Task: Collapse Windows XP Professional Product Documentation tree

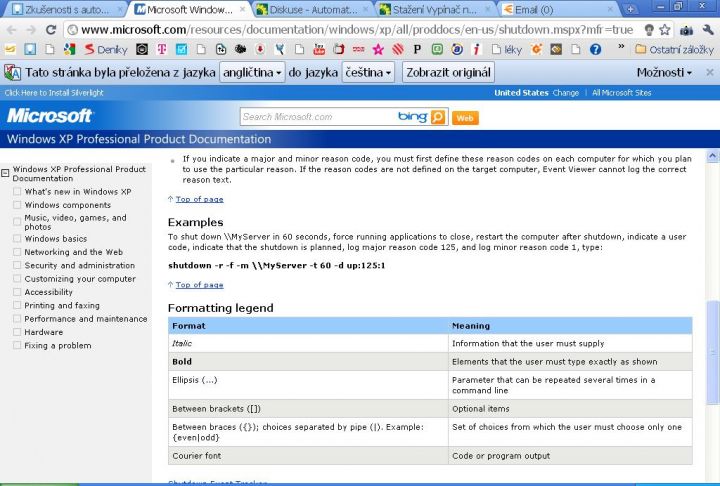Action: [x=6, y=173]
